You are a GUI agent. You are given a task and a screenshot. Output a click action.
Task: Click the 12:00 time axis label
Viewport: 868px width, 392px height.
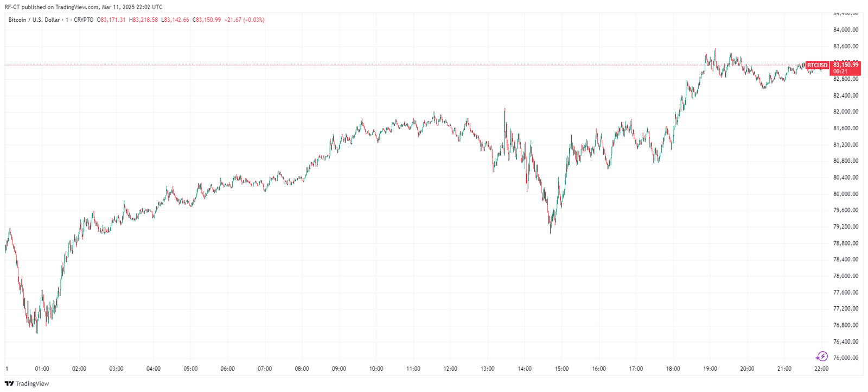(450, 369)
